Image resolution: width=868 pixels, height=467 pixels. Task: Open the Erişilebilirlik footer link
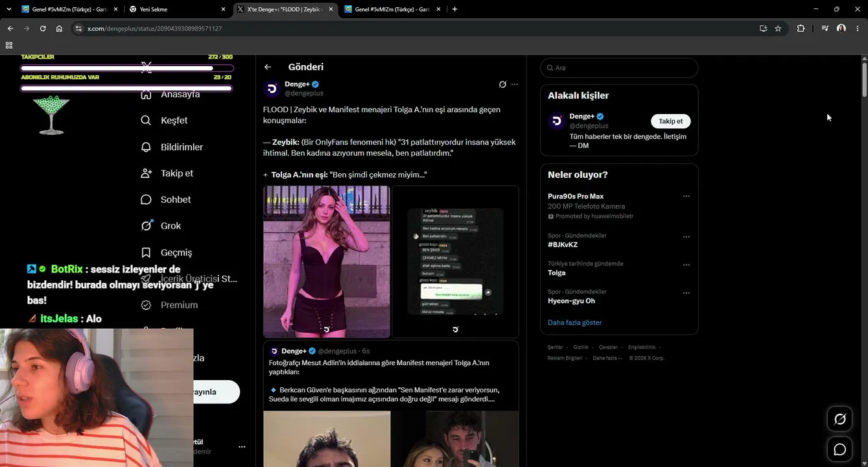tap(642, 348)
